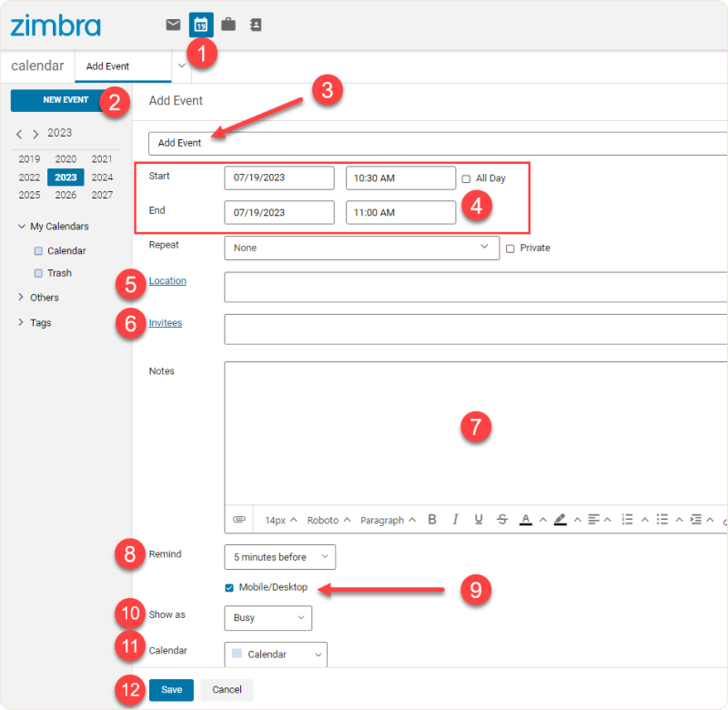This screenshot has width=728, height=710.
Task: Select year 2020 in mini calendar
Action: coord(66,159)
